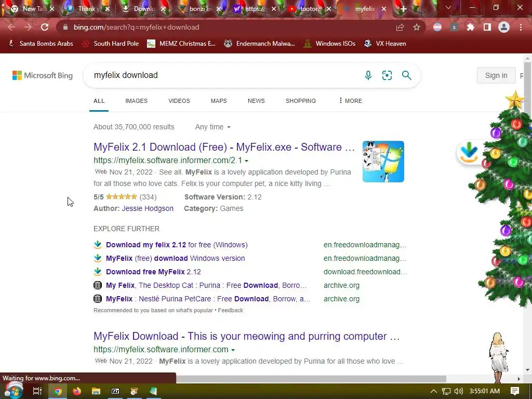The width and height of the screenshot is (532, 399).
Task: Open the volume icon in system tray
Action: click(x=458, y=391)
